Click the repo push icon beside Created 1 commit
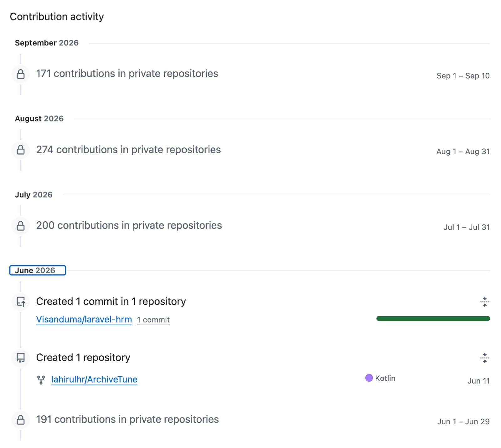This screenshot has width=501, height=448. (21, 302)
